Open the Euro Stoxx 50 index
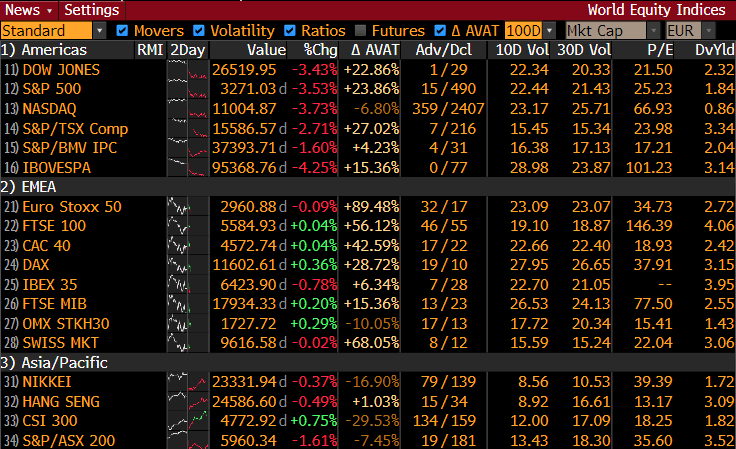The width and height of the screenshot is (736, 449). 72,207
